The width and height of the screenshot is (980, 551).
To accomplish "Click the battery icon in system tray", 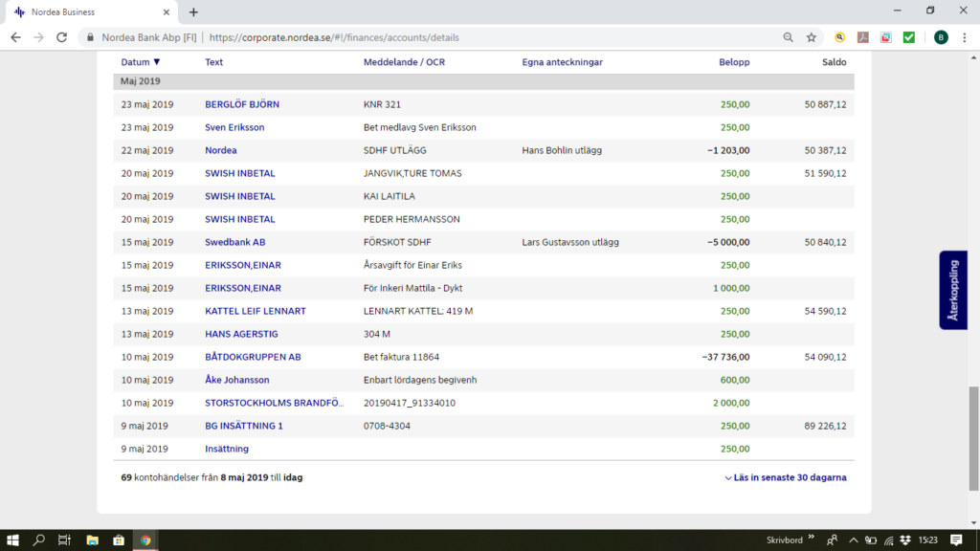I will 871,540.
